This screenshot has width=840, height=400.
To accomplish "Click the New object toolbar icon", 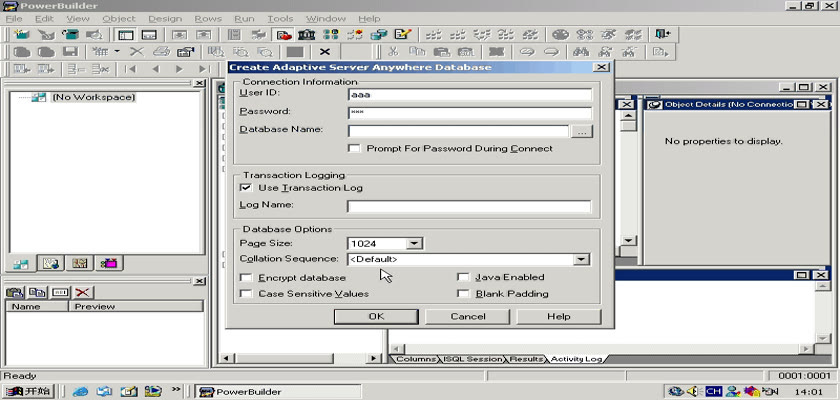I will [x=22, y=35].
